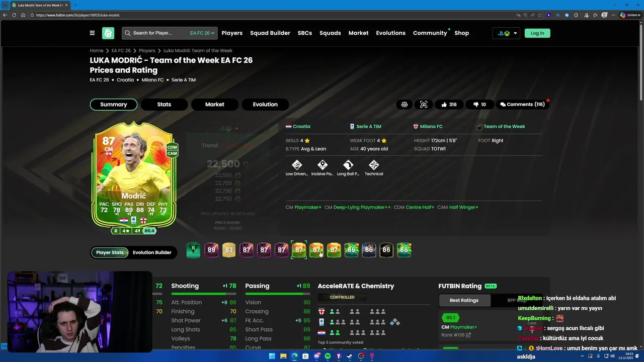Open Discord from the taskbar
Image resolution: width=644 pixels, height=362 pixels.
pyautogui.click(x=316, y=356)
